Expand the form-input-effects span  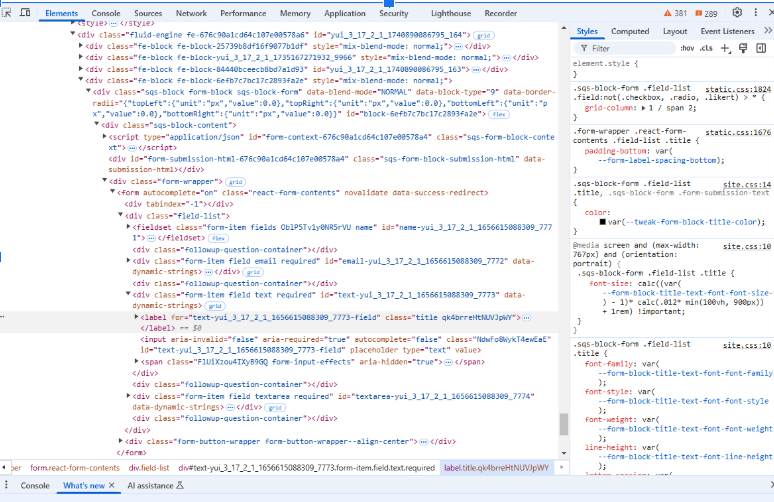pos(137,361)
